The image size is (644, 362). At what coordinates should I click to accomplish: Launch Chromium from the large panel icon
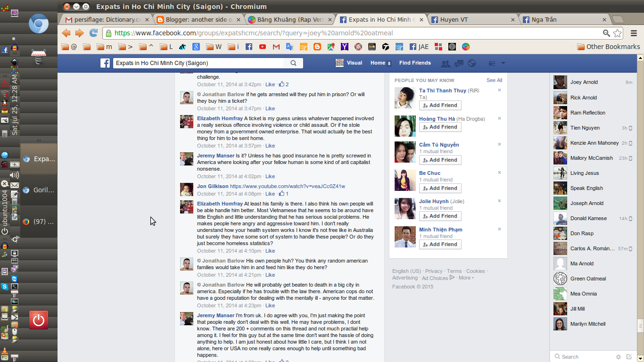point(39,24)
